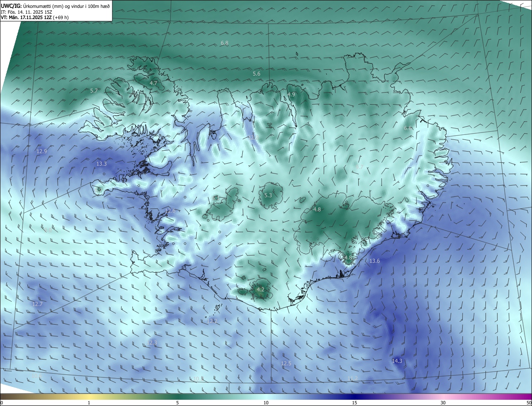532x406 pixels.
Task: Click the 4.8 label nearest the 5.3 label
Action: pyautogui.click(x=317, y=210)
